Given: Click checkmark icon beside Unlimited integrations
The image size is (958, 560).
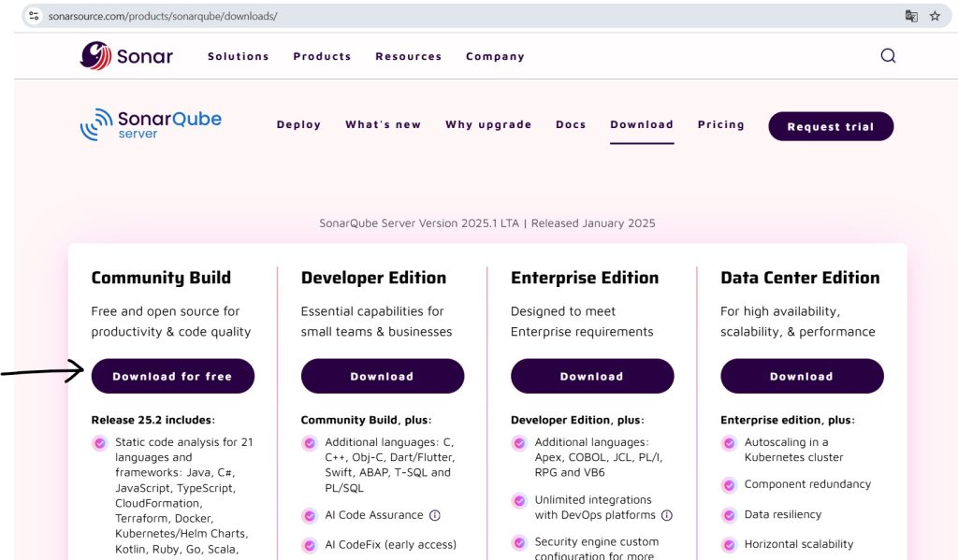Looking at the screenshot, I should point(519,501).
